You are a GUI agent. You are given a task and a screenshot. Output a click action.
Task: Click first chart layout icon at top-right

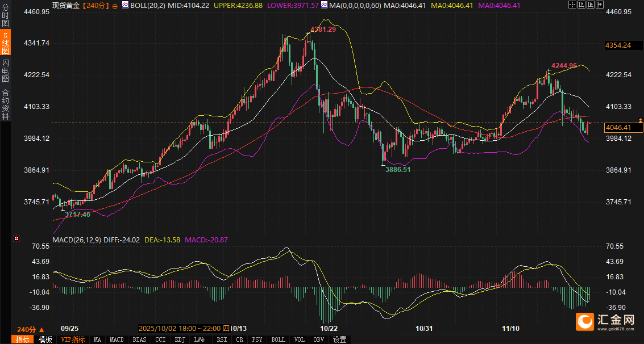572,5
